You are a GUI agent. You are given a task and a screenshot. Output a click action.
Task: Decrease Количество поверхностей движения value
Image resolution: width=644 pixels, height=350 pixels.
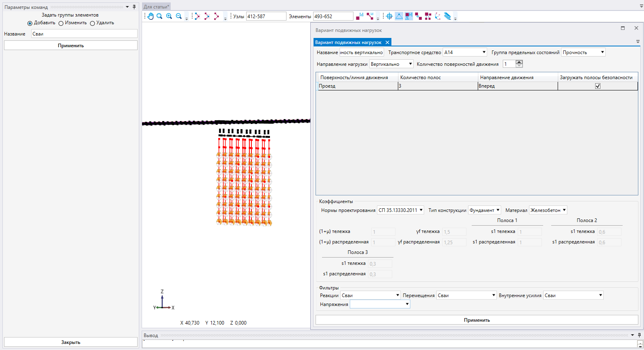click(x=519, y=65)
